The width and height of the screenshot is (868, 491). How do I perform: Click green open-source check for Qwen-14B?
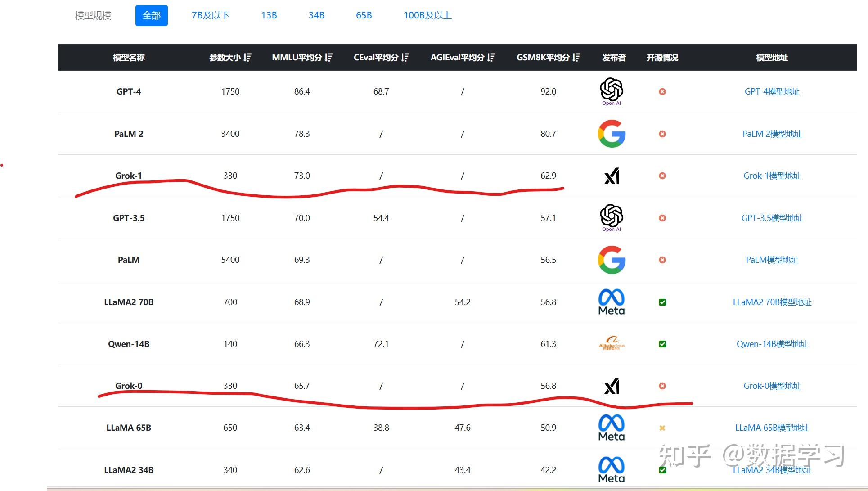(662, 344)
